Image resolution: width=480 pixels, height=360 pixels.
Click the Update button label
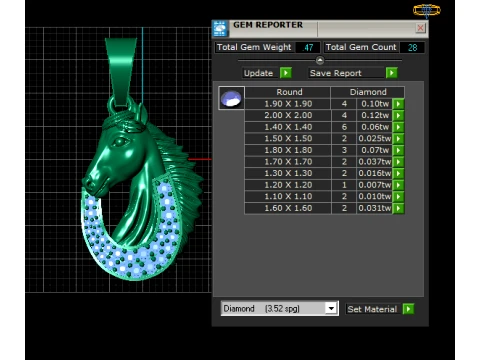coord(258,73)
